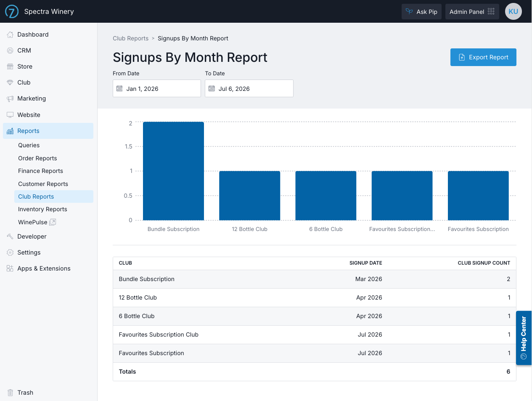Click the Dashboard house icon
The height and width of the screenshot is (401, 532).
pos(10,35)
